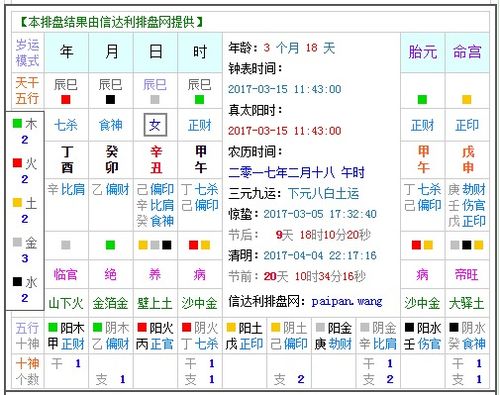Image resolution: width=500 pixels, height=395 pixels.
Task: Click the 临官 life stage
Action: tap(65, 275)
